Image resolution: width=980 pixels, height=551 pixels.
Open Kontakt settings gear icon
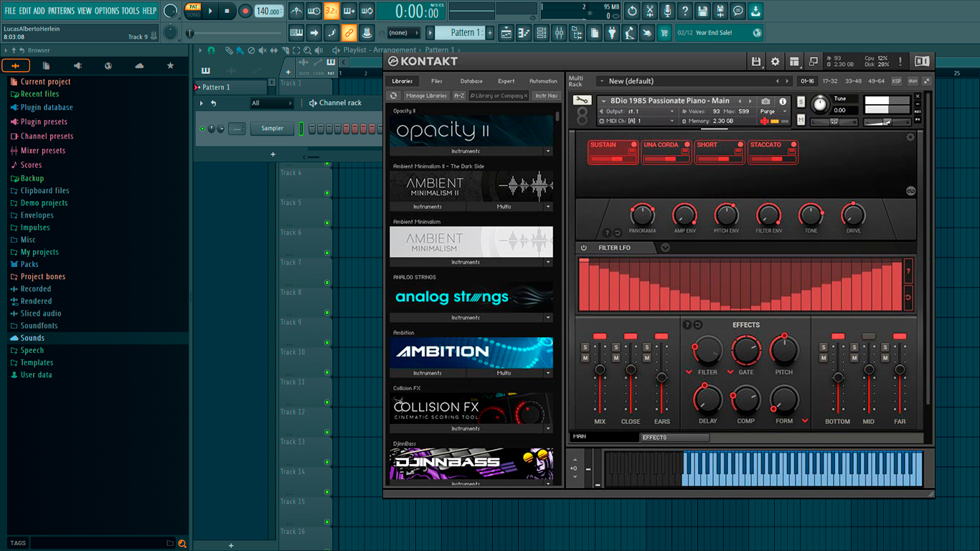click(776, 62)
